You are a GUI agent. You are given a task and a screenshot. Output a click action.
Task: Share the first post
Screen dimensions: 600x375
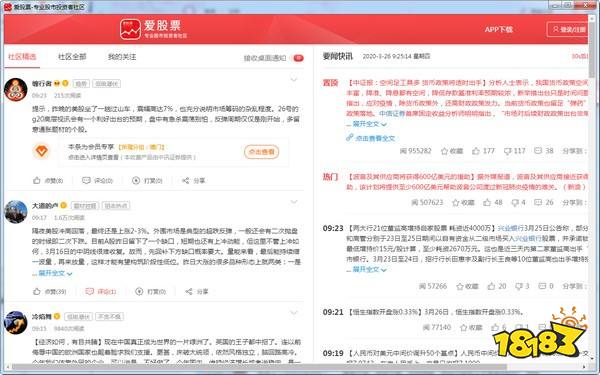pyautogui.click(x=194, y=181)
